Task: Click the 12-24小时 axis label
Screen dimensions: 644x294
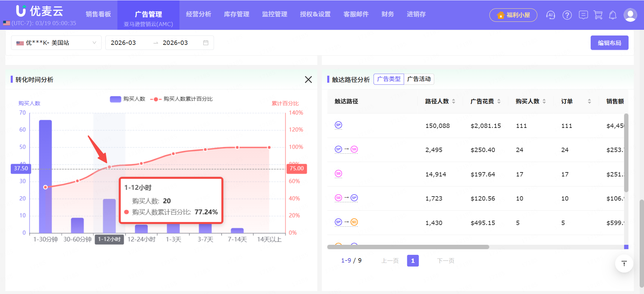Action: [x=141, y=239]
